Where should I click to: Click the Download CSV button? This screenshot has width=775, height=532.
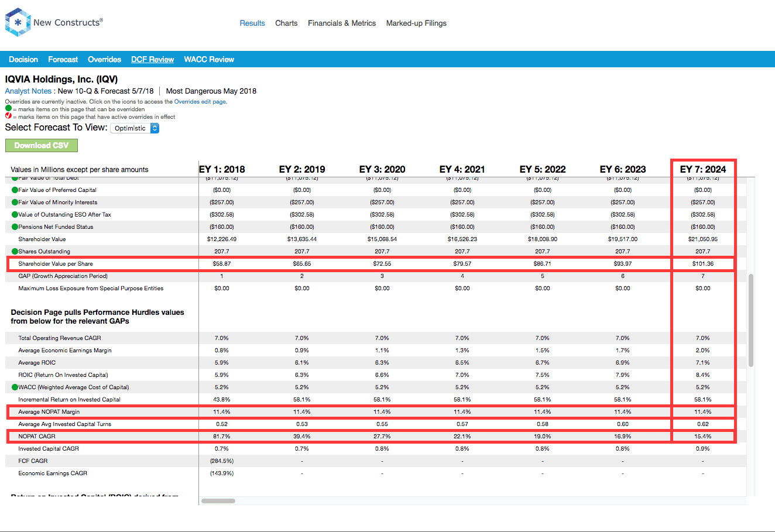point(42,145)
